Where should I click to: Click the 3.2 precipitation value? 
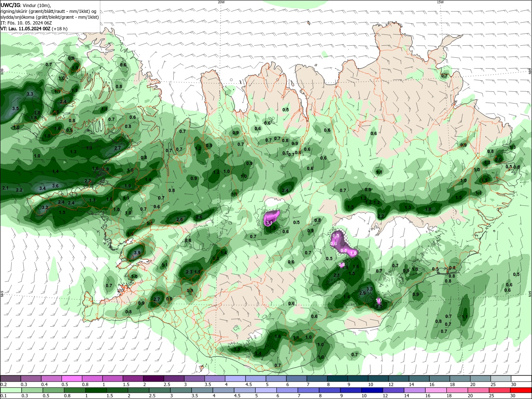(x=45, y=207)
